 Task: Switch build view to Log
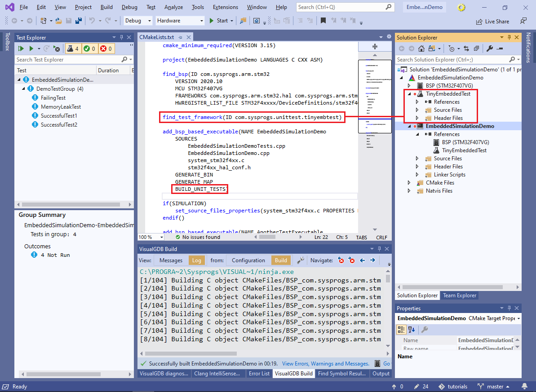196,260
